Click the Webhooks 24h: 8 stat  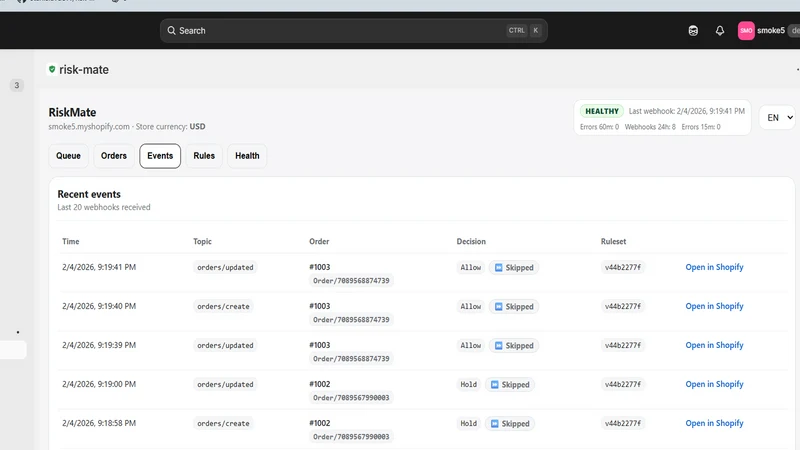(650, 127)
